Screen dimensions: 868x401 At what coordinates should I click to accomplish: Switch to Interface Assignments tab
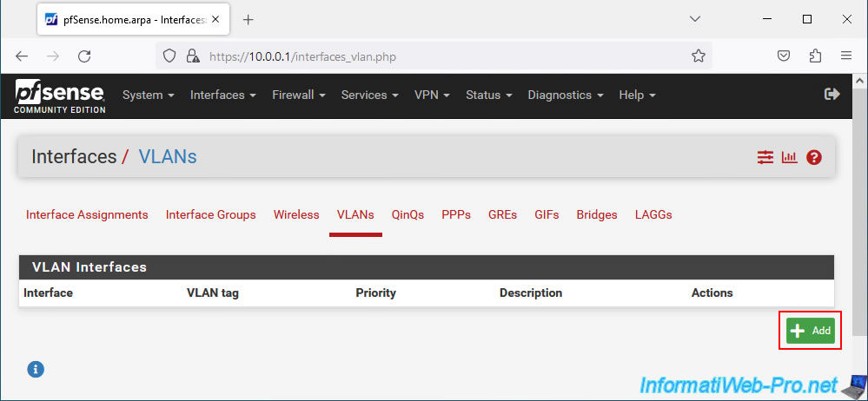[x=87, y=214]
